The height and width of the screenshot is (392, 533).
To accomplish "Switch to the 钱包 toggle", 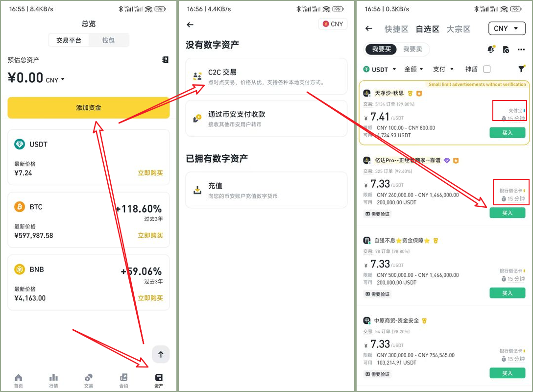I will click(x=108, y=40).
